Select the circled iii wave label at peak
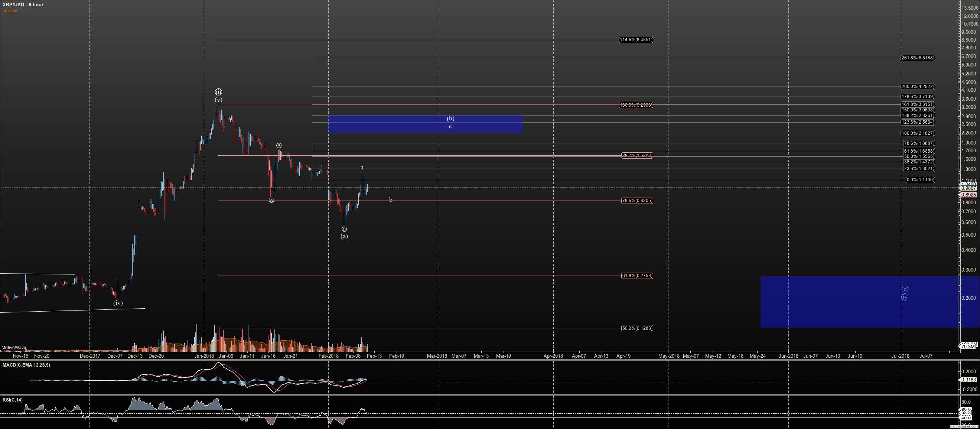Image resolution: width=980 pixels, height=429 pixels. coord(218,92)
